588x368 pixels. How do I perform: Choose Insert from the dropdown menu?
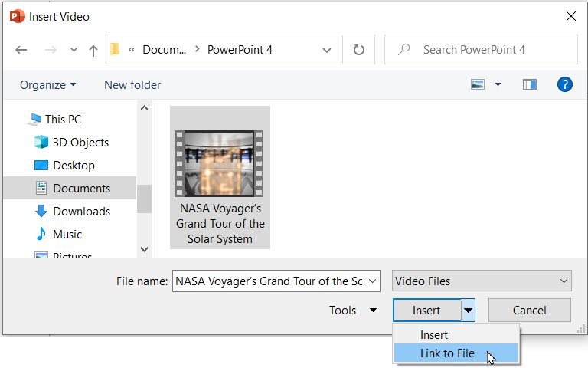point(456,334)
